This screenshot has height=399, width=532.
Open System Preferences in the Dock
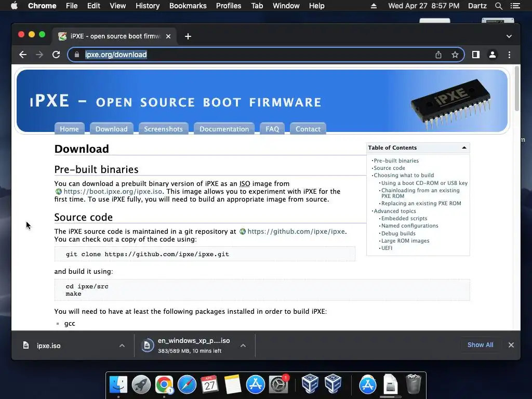pos(278,384)
